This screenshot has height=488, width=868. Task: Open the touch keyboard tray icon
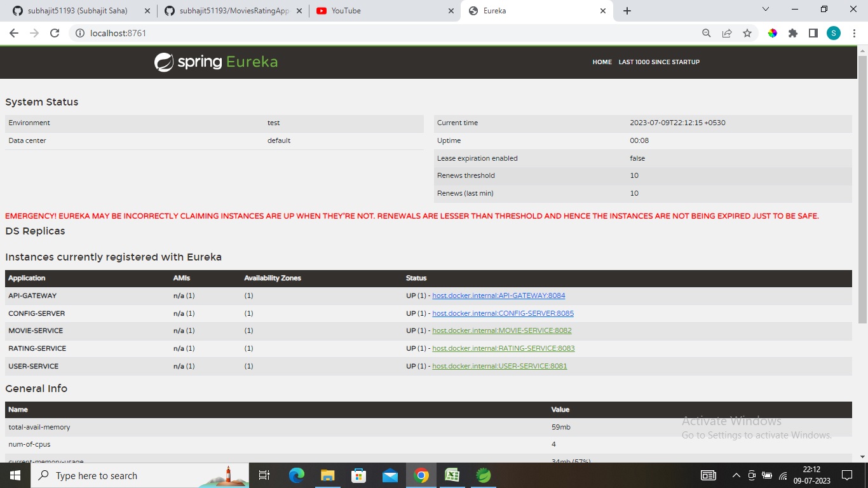709,475
